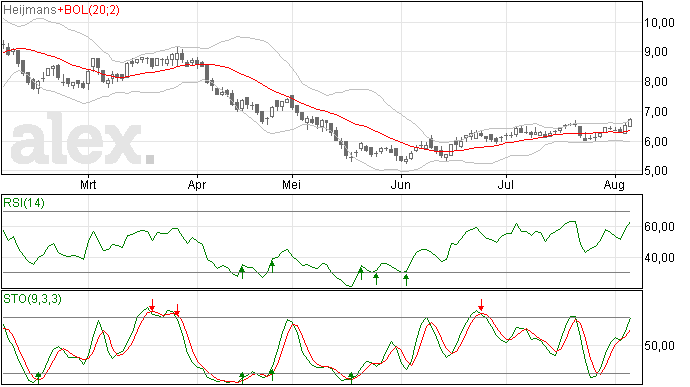Click the +BOL(20;2) indicator label

(88, 10)
